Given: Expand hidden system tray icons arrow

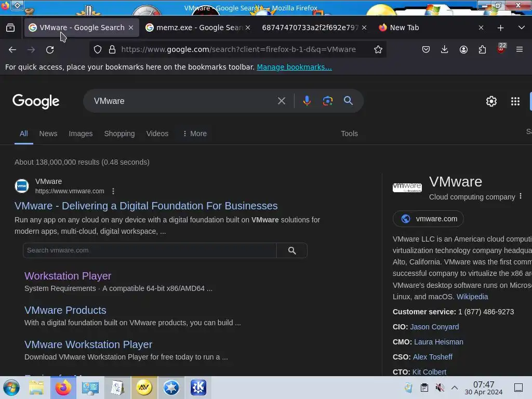Looking at the screenshot, I should [455, 388].
